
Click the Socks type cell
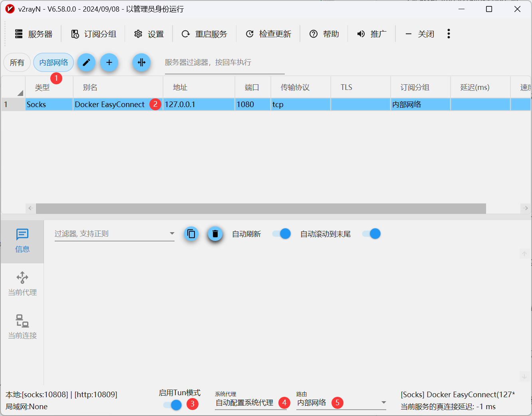click(49, 105)
